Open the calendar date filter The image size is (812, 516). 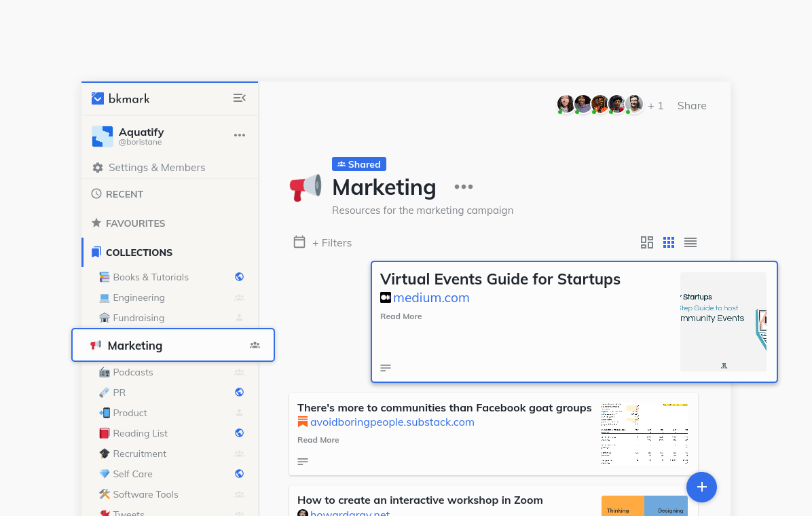[299, 242]
